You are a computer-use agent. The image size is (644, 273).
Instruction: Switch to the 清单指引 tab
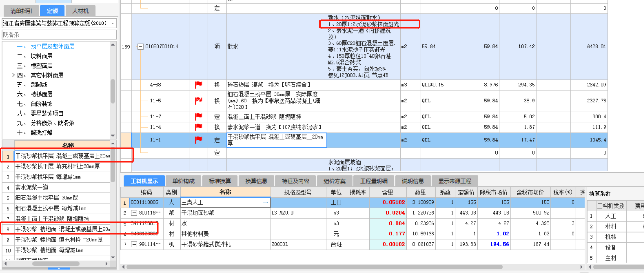coord(21,11)
